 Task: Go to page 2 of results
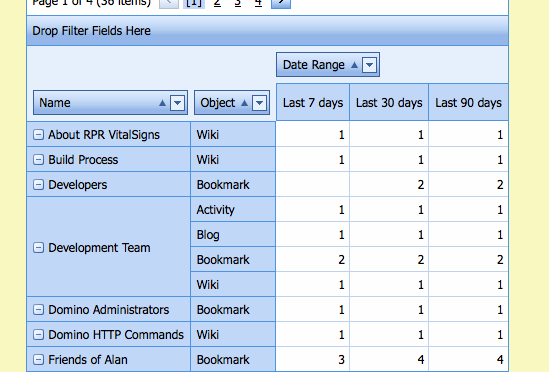[217, 3]
